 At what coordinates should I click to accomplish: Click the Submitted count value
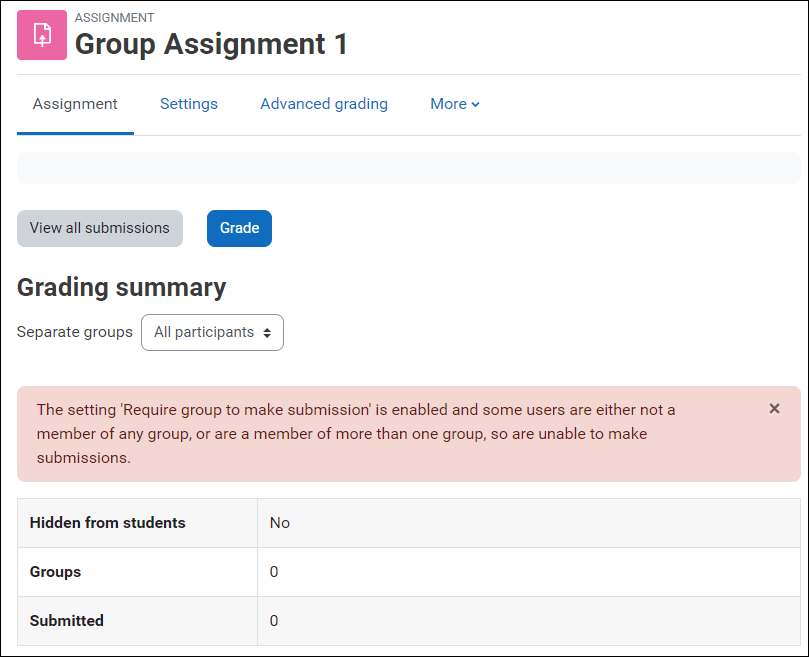(x=274, y=620)
